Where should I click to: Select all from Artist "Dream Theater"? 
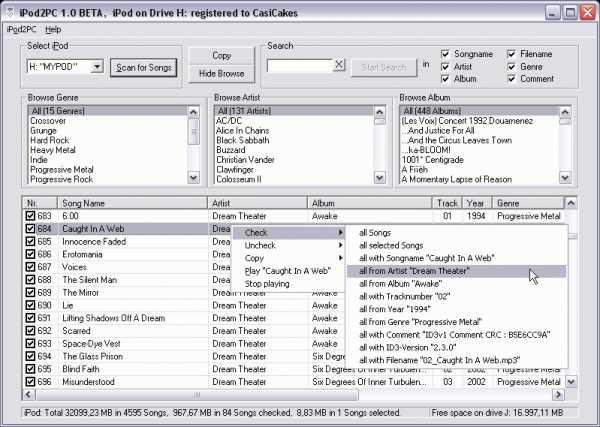click(x=457, y=271)
